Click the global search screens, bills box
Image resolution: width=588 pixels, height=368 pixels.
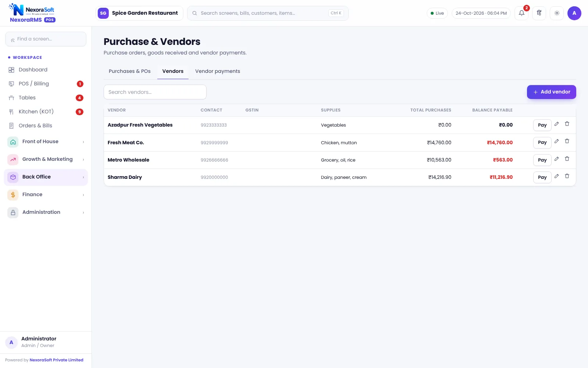pyautogui.click(x=268, y=13)
